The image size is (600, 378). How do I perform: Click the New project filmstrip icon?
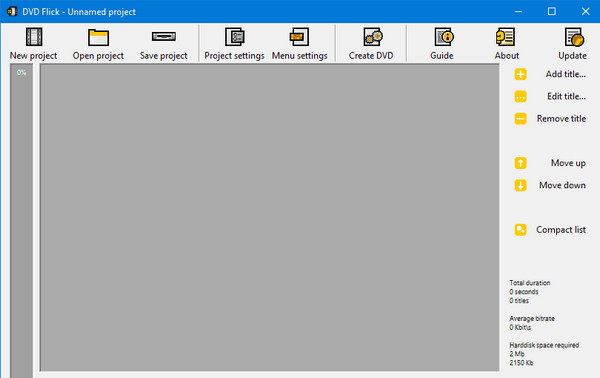pos(34,37)
